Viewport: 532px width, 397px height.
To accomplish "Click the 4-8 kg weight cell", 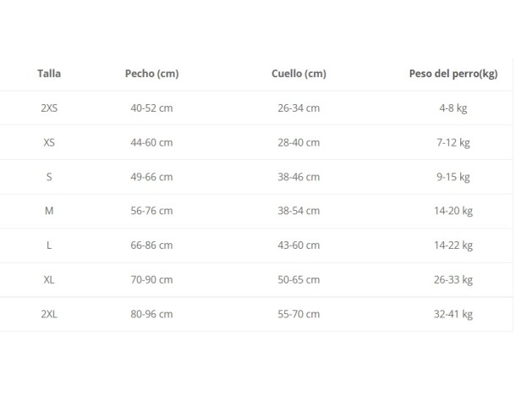I will [x=453, y=108].
